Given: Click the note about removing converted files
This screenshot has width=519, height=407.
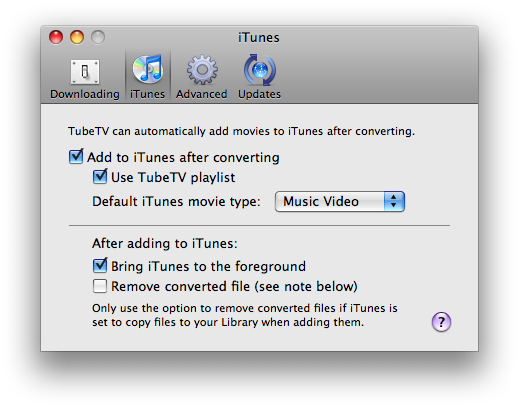Looking at the screenshot, I should click(245, 315).
